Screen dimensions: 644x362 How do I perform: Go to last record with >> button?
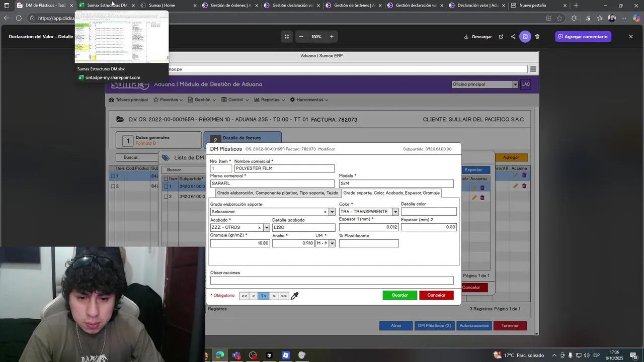click(x=284, y=296)
